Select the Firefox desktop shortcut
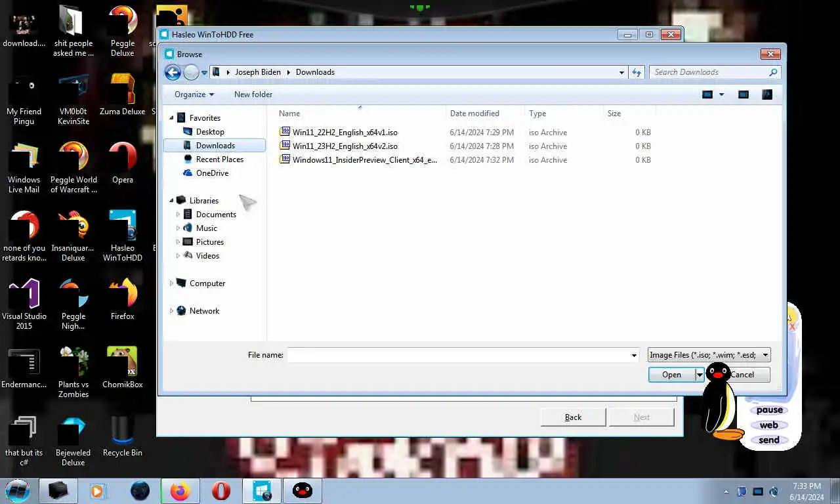 (x=123, y=299)
